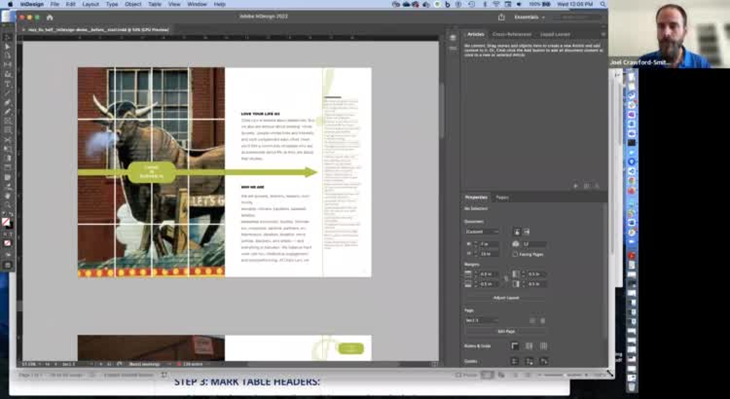This screenshot has width=730, height=399.
Task: Click the Apply None swatch in toolbar
Action: coord(7,243)
